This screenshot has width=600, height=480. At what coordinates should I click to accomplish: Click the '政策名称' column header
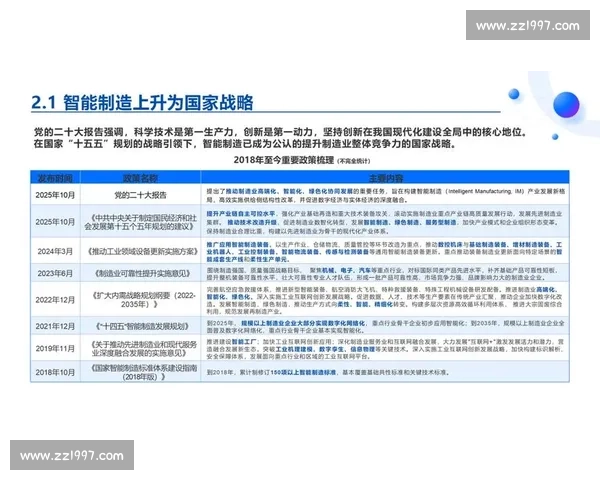[x=140, y=178]
